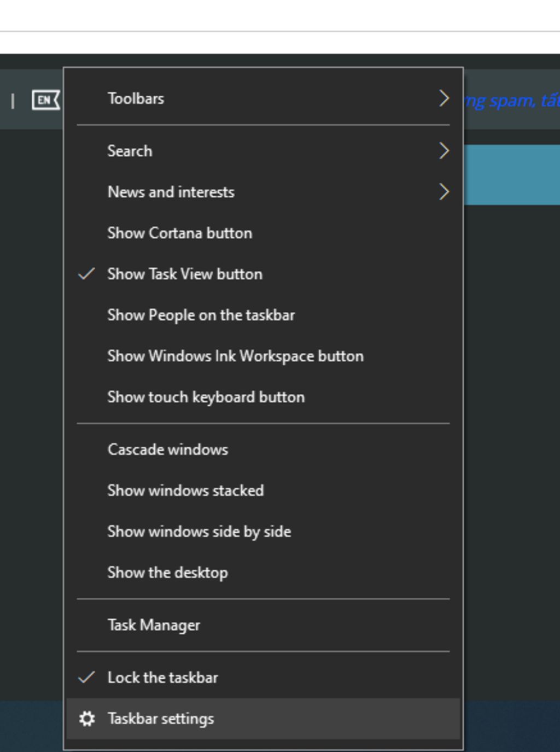
Task: Open the Toolbars menu entry
Action: (263, 98)
